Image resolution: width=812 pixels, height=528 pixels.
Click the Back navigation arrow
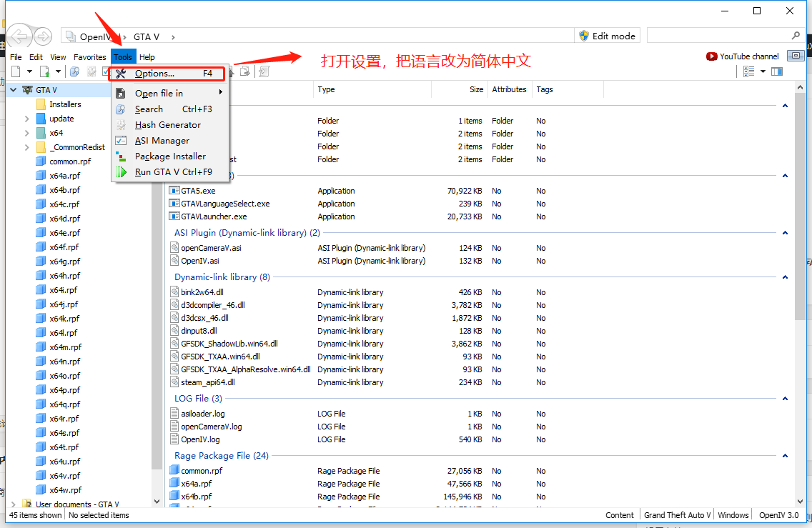[20, 36]
